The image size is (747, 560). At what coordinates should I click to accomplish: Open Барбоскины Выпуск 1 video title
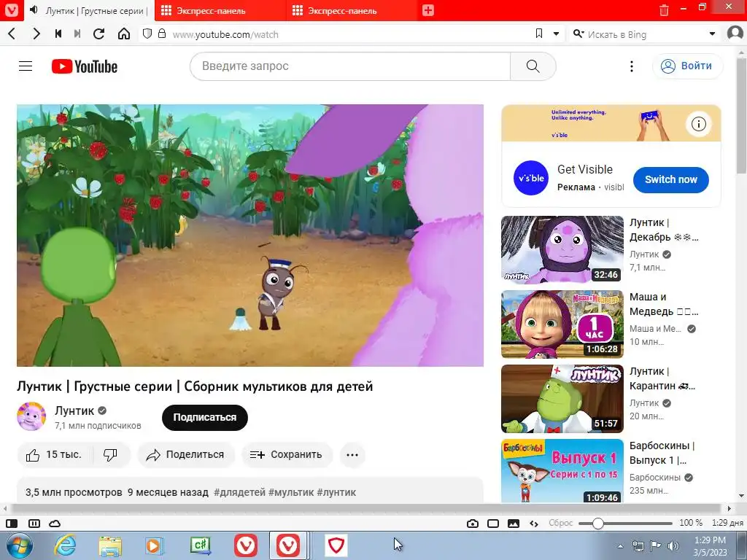pyautogui.click(x=662, y=453)
